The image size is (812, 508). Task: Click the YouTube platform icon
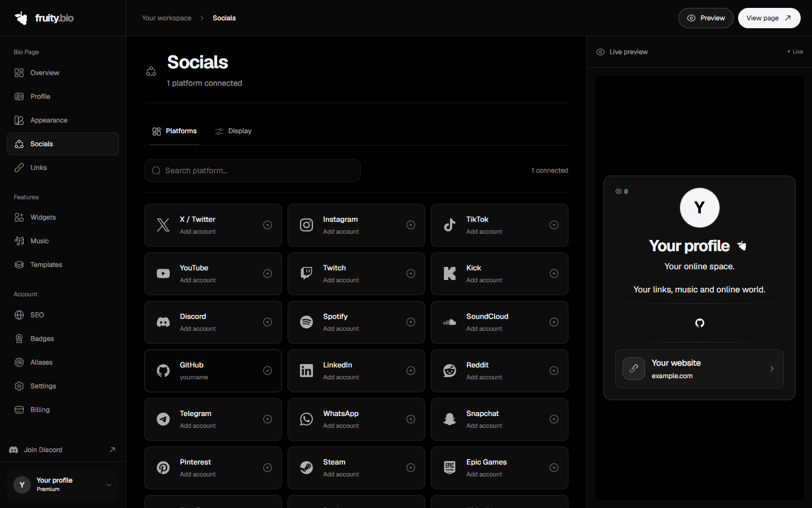(x=163, y=274)
